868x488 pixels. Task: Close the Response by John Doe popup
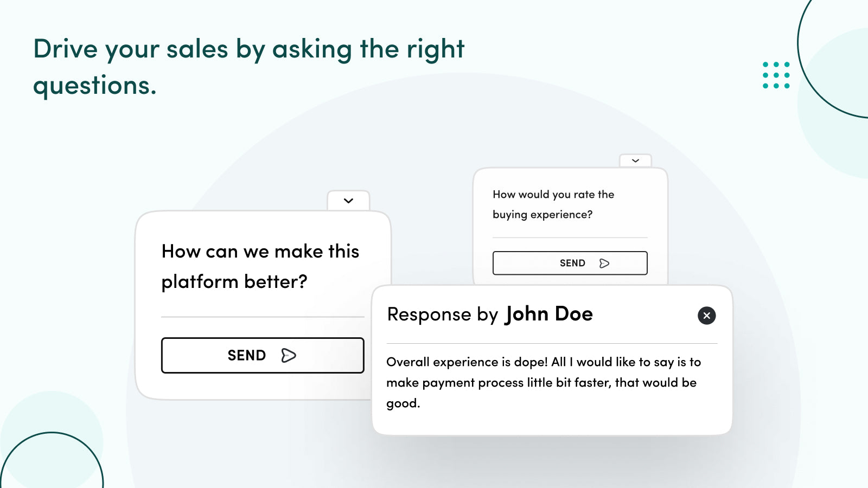click(706, 316)
